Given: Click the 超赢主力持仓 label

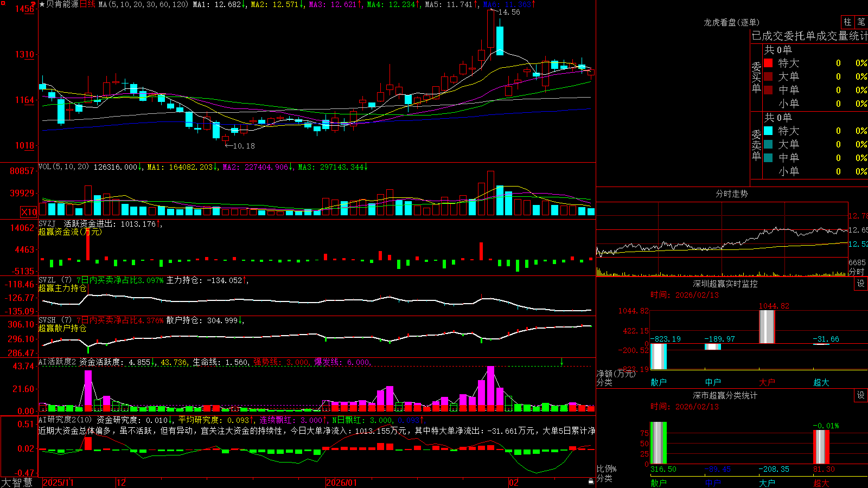Looking at the screenshot, I should tap(62, 288).
